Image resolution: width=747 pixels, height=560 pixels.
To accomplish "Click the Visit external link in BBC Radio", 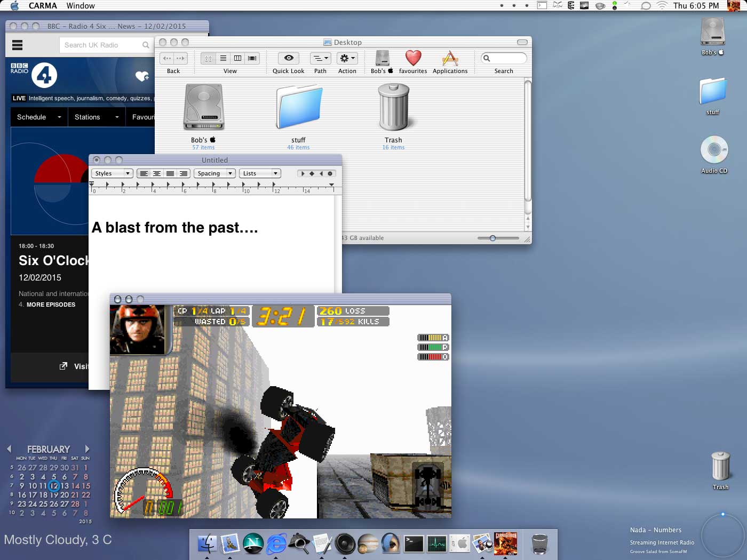I will tap(74, 366).
